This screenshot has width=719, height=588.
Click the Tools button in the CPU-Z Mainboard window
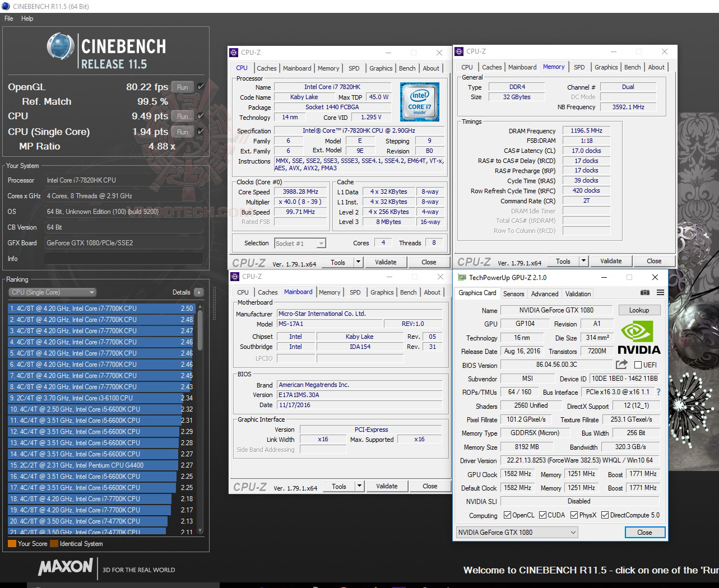pos(339,486)
